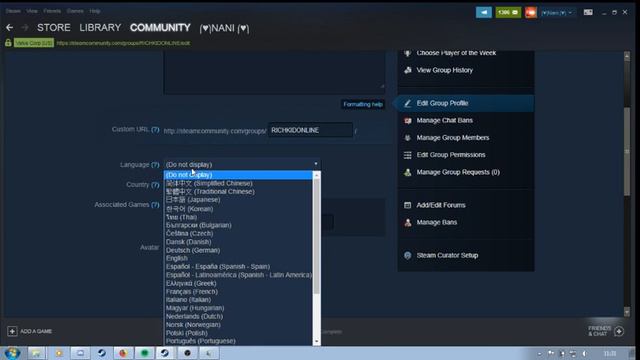Select Polski (Polish) option
Screen dimensions: 640x360
click(x=238, y=333)
